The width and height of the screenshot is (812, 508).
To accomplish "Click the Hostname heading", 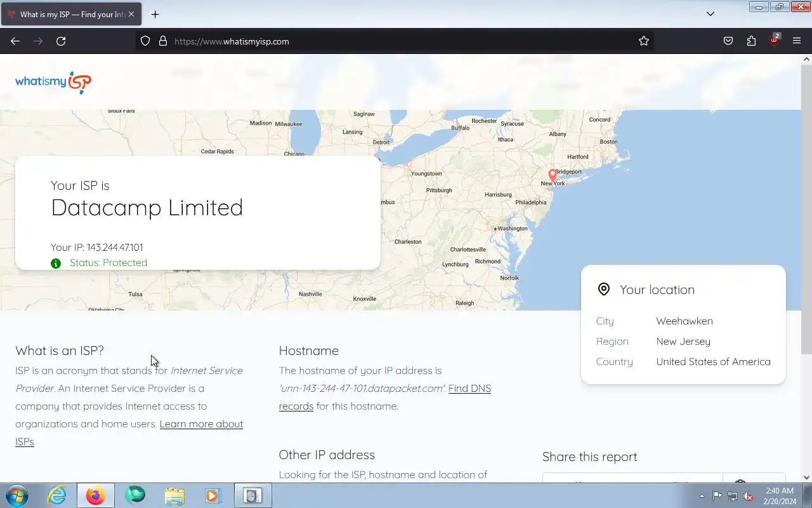I will coord(309,351).
